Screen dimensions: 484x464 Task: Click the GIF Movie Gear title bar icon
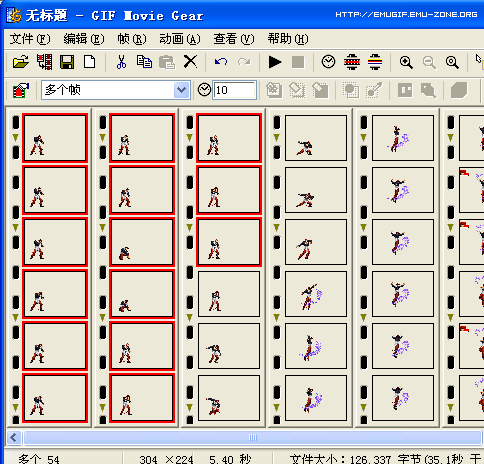[14, 15]
